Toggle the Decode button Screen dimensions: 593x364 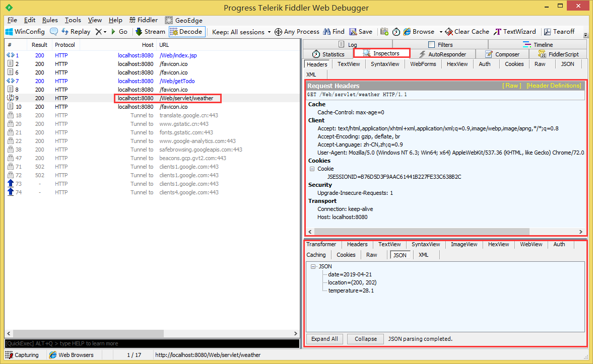click(187, 32)
